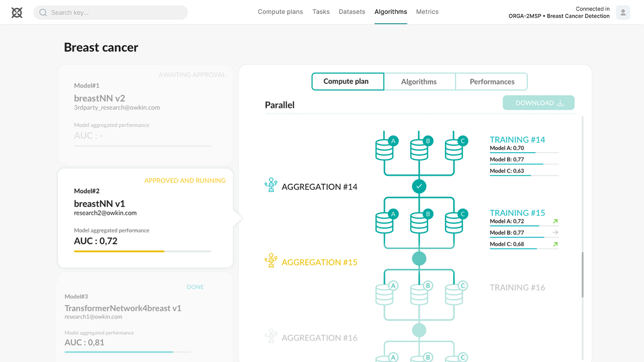
Task: Click the Model A: 0,70 performance bar
Action: 524,152
